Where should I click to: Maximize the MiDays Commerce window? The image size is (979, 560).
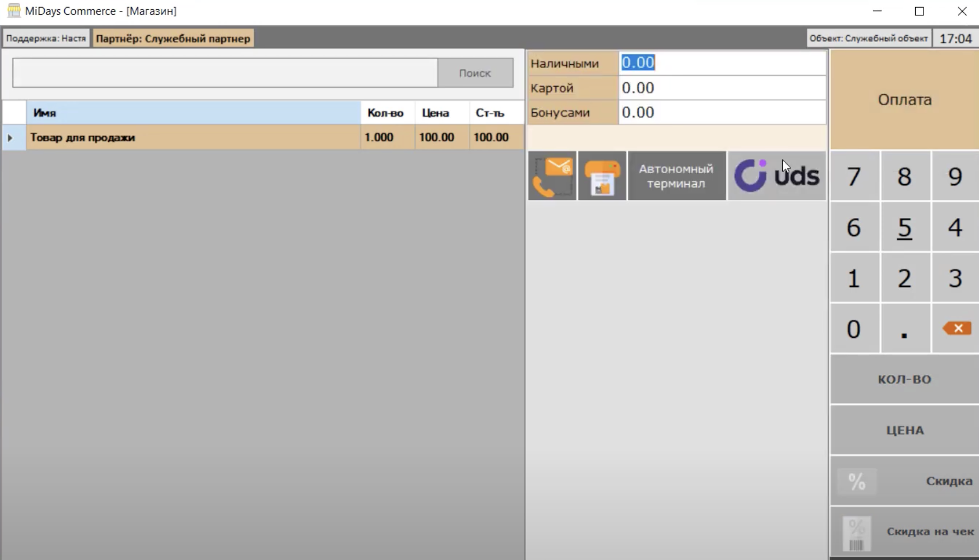pyautogui.click(x=920, y=11)
